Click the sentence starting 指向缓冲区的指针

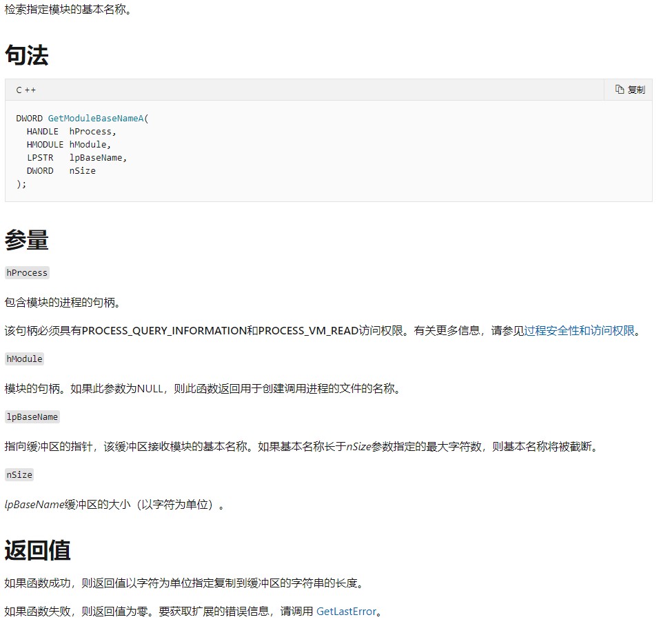(301, 446)
